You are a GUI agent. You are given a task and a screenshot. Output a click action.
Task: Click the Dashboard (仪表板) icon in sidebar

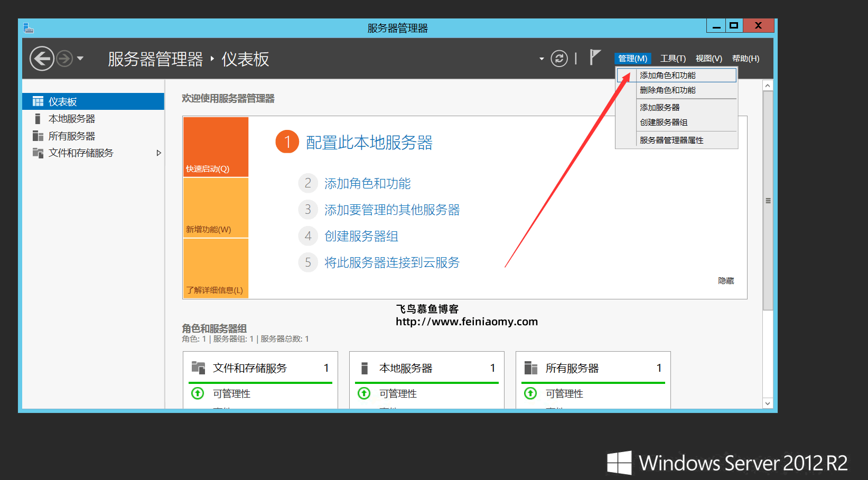point(38,101)
